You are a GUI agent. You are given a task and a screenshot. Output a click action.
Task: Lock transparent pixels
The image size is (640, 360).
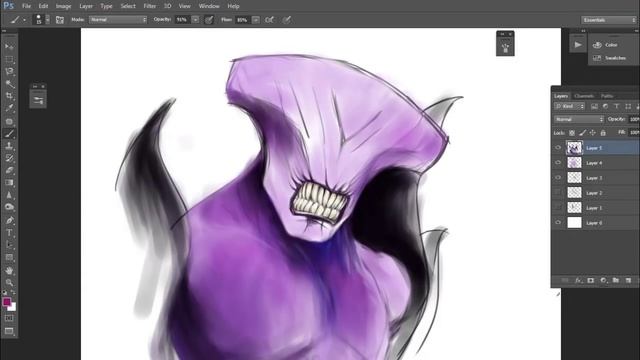click(x=572, y=133)
